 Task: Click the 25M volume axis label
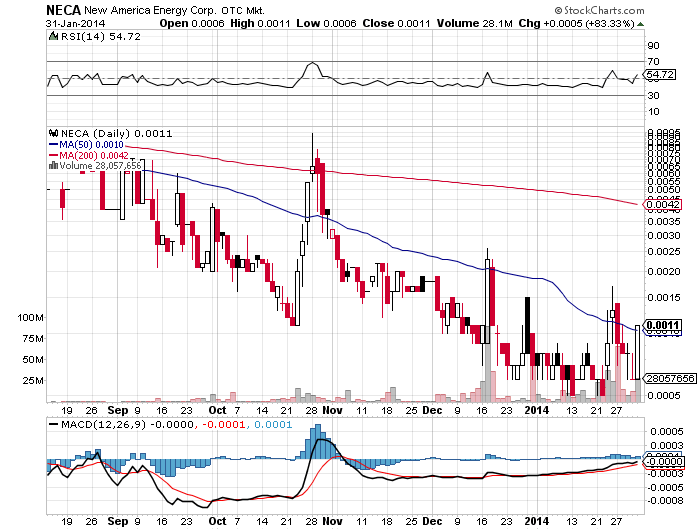[33, 381]
